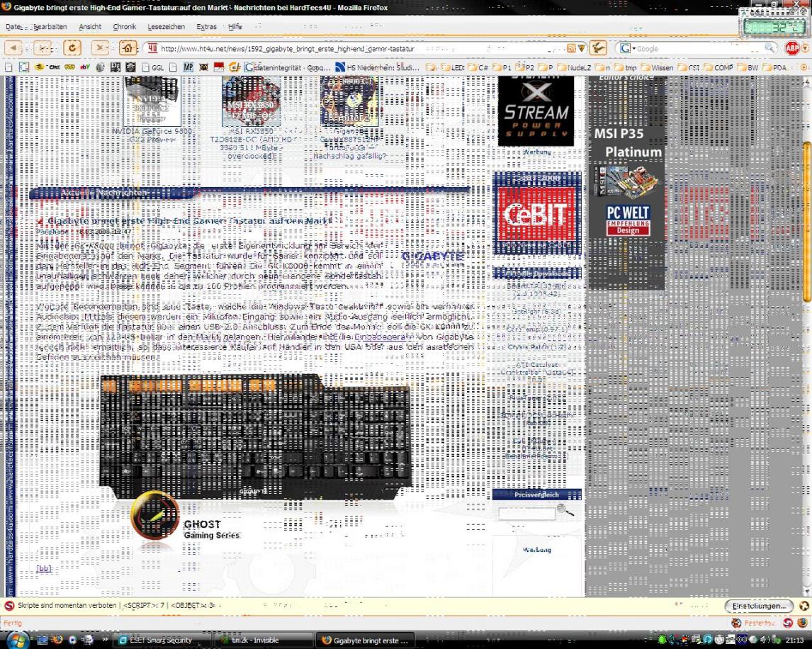
Task: Focus the Google search input field
Action: (700, 48)
